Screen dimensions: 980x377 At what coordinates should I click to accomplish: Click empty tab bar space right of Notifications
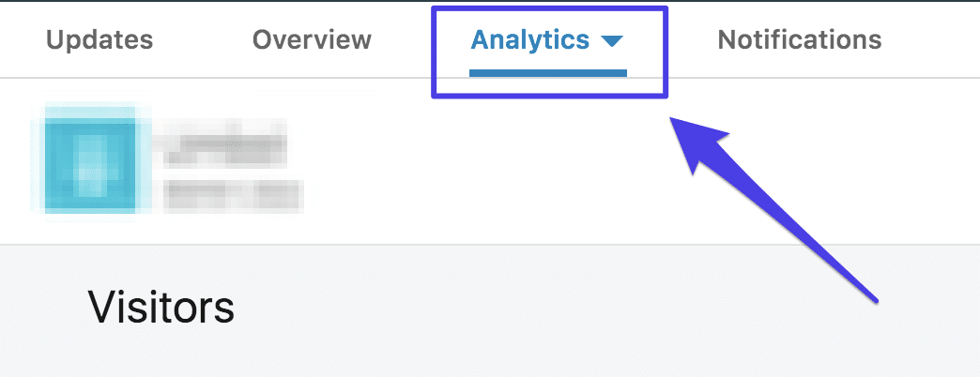coord(934,40)
